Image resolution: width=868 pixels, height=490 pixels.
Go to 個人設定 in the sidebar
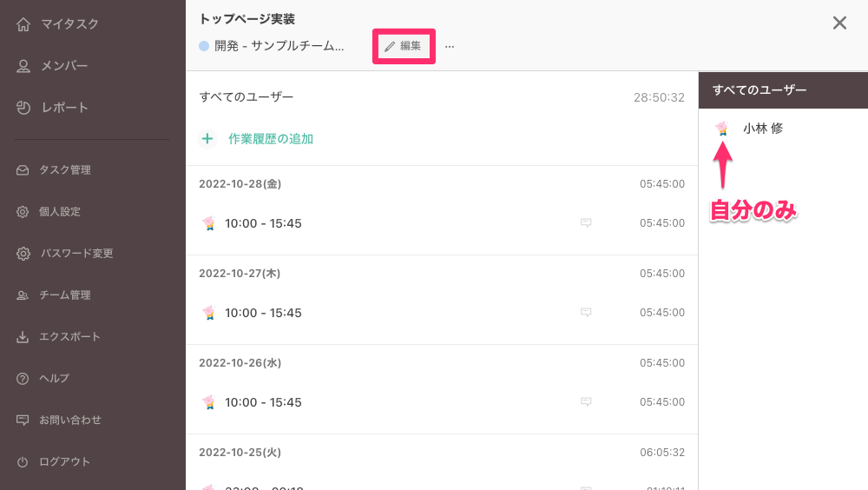click(x=59, y=212)
